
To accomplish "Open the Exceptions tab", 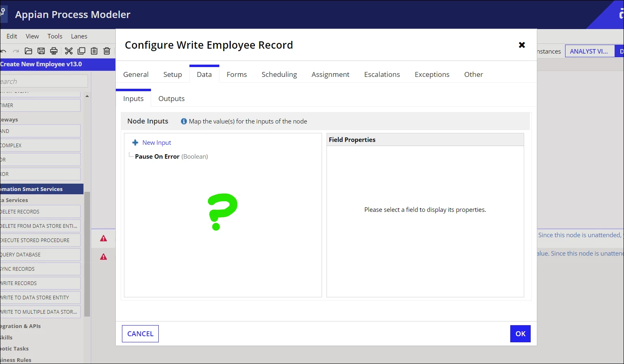I will [432, 74].
